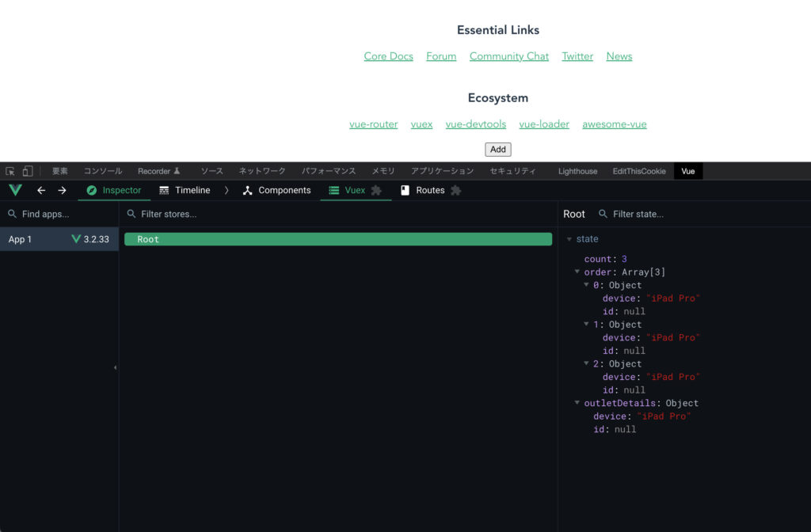The height and width of the screenshot is (532, 811).
Task: Click the plugin puzzle icon beside Routes
Action: click(455, 190)
